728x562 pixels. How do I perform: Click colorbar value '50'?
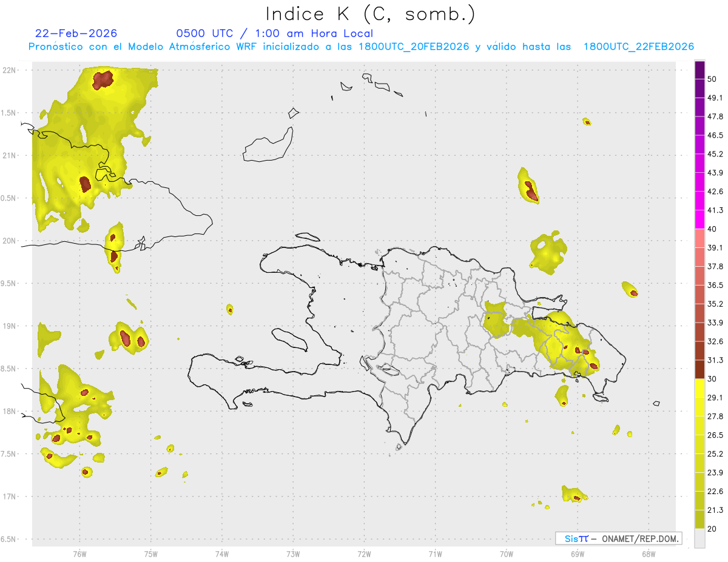[712, 79]
